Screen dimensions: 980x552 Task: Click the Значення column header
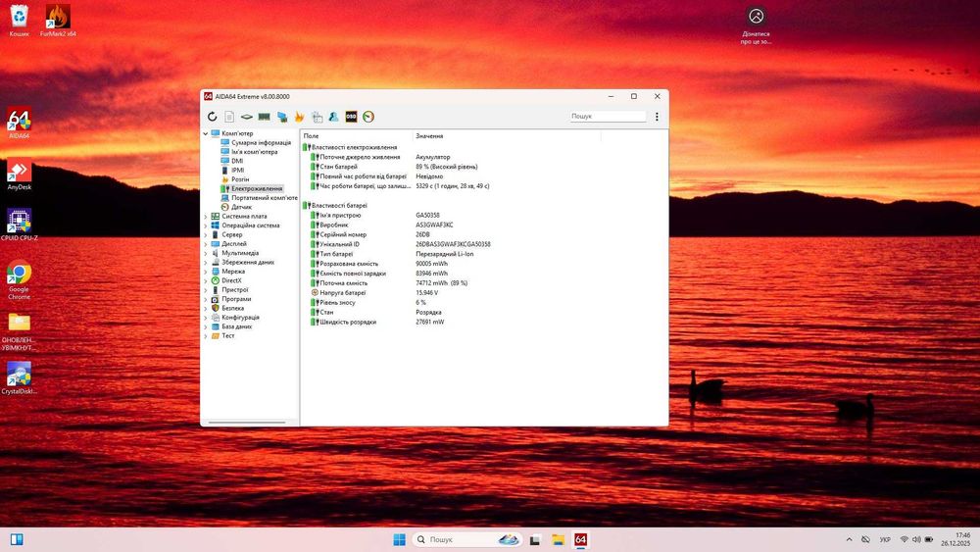(429, 136)
